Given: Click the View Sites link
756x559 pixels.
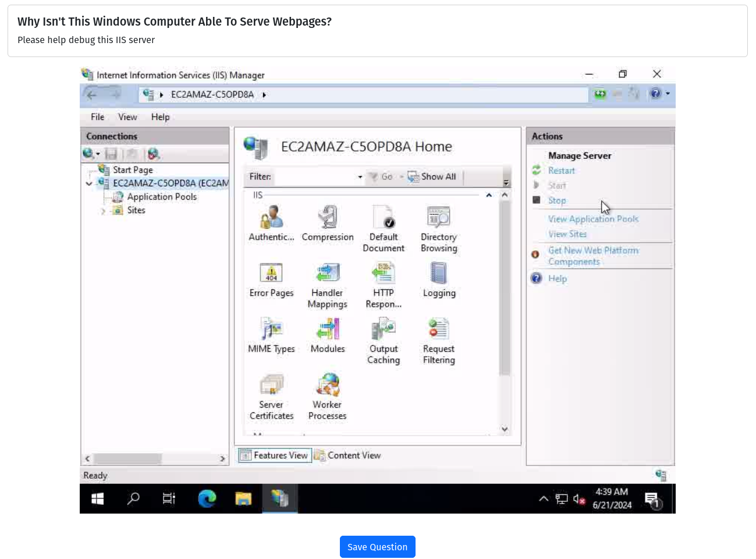Looking at the screenshot, I should click(567, 234).
